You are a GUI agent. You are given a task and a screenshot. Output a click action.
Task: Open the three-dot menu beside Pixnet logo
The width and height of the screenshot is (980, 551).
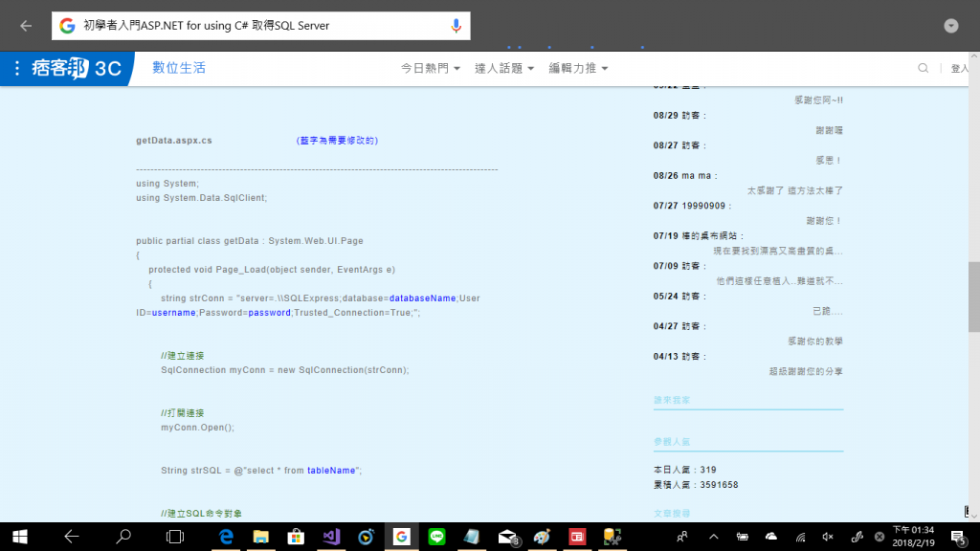coord(17,68)
